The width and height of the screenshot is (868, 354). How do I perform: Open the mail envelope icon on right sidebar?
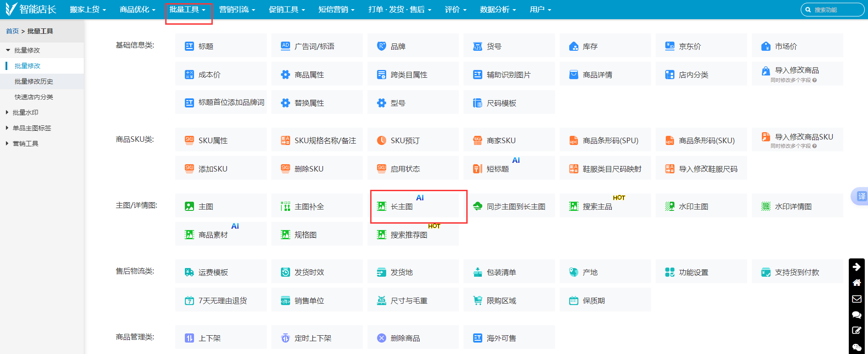[857, 299]
